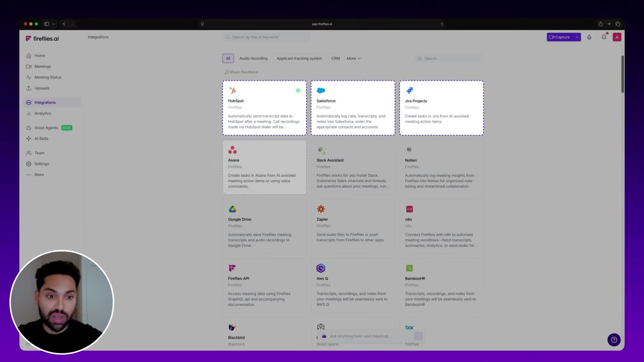Click the help question mark button
The image size is (644, 362).
(x=614, y=340)
